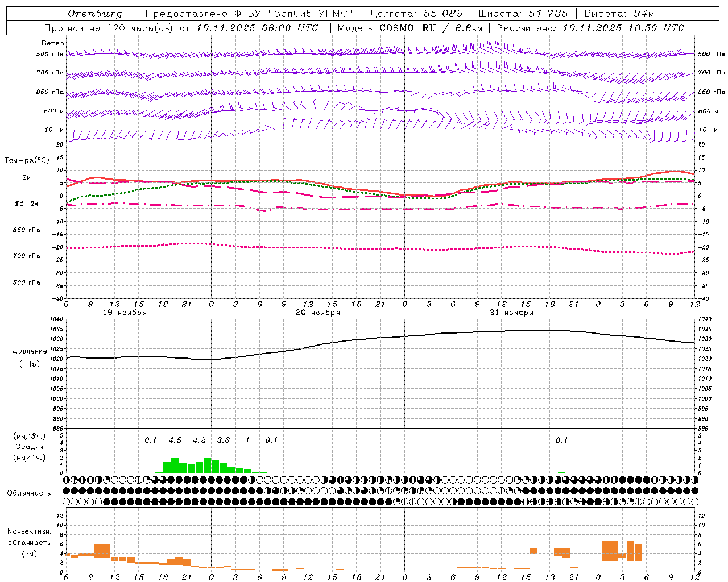
Task: Click the '4.5' precipitation total value
Action: 175,440
